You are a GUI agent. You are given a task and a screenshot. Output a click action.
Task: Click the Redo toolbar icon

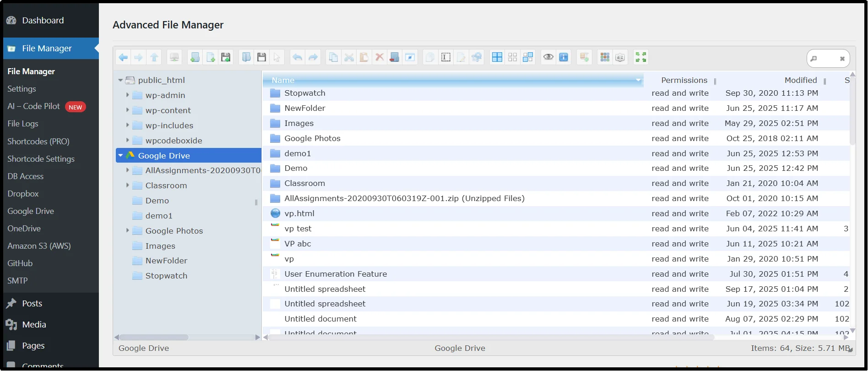[313, 57]
